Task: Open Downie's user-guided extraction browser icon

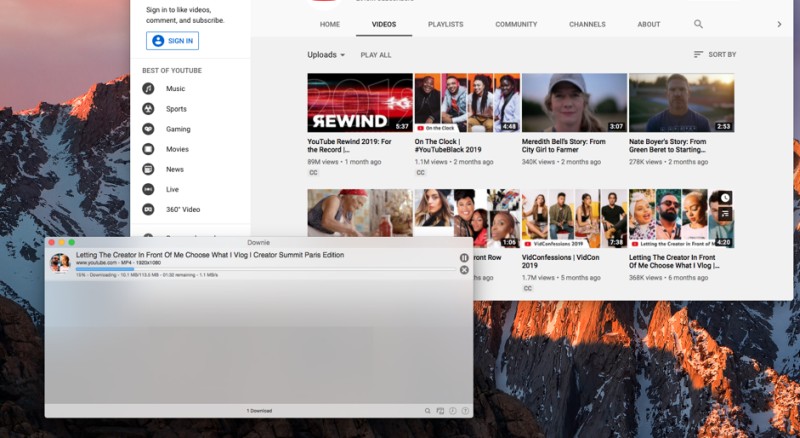Action: tap(440, 411)
